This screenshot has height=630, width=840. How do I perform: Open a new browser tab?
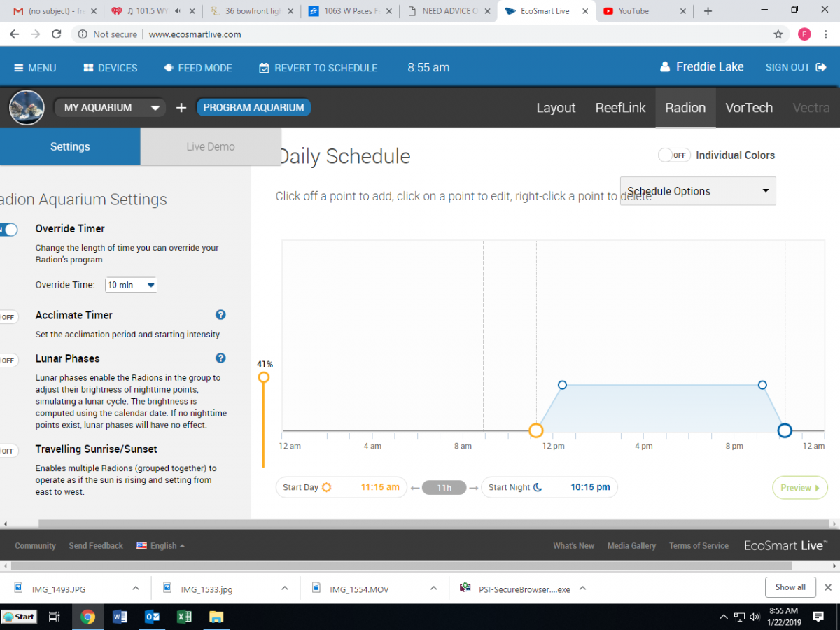coord(708,11)
